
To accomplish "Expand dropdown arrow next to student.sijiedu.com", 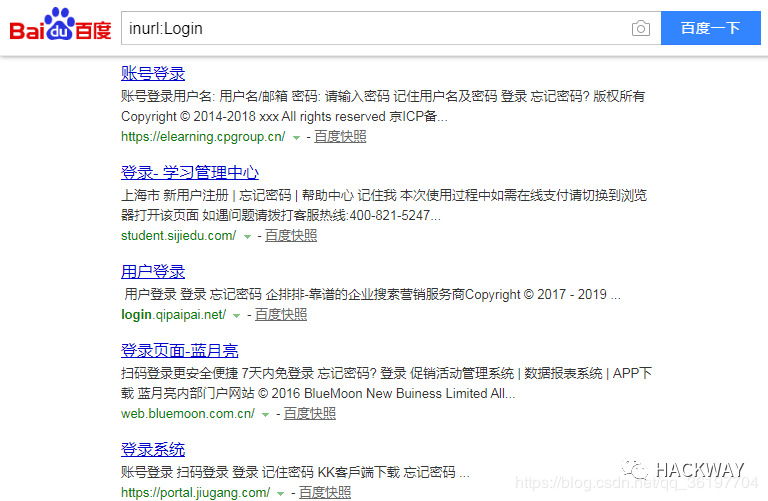I will tap(247, 237).
